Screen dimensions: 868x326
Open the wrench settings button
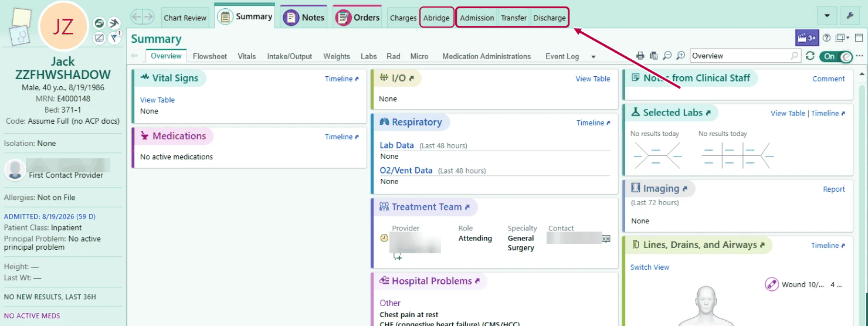pos(849,15)
